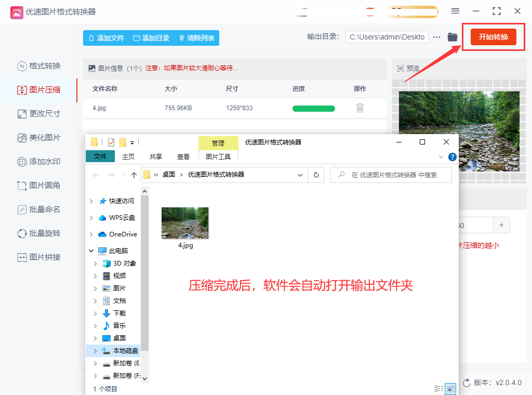Open the 查看 menu in File Explorer

coord(183,157)
